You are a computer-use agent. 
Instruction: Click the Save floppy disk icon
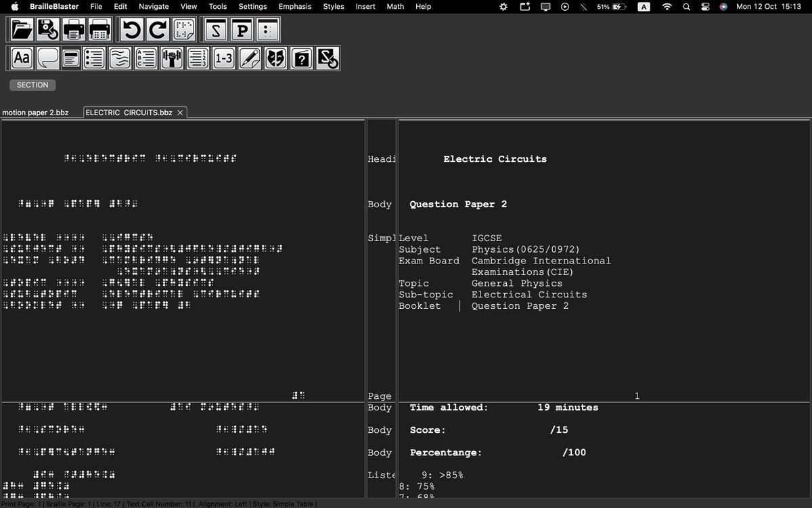point(48,30)
